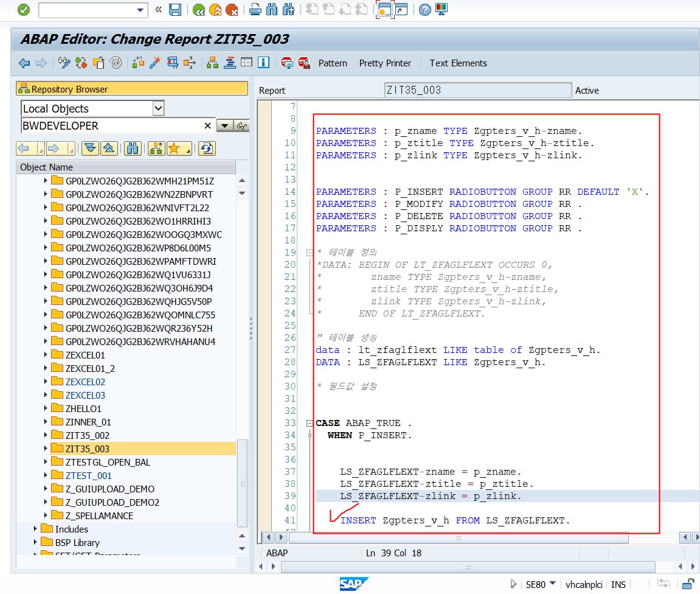
Task: Click the Save diskette icon
Action: pos(175,9)
